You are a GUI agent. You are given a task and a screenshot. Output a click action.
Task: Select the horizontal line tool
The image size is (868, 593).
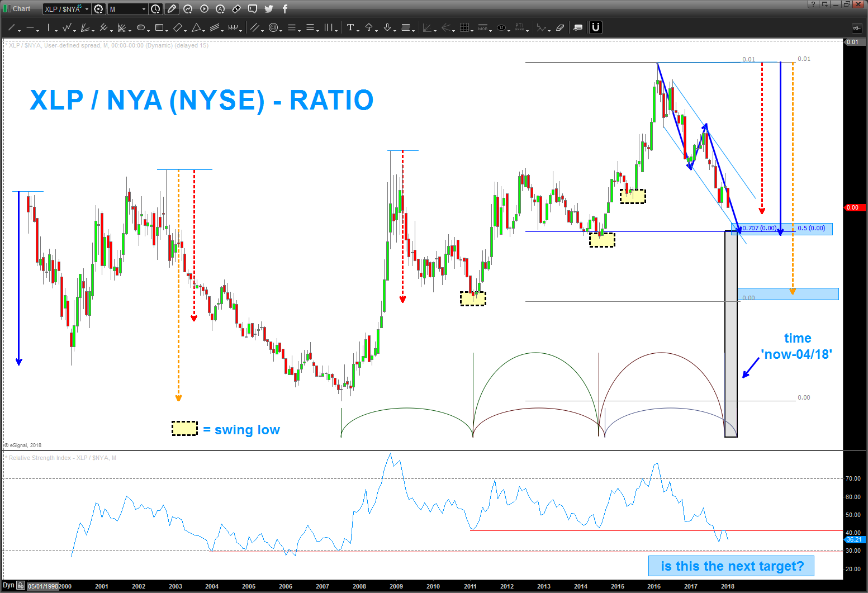[x=30, y=27]
